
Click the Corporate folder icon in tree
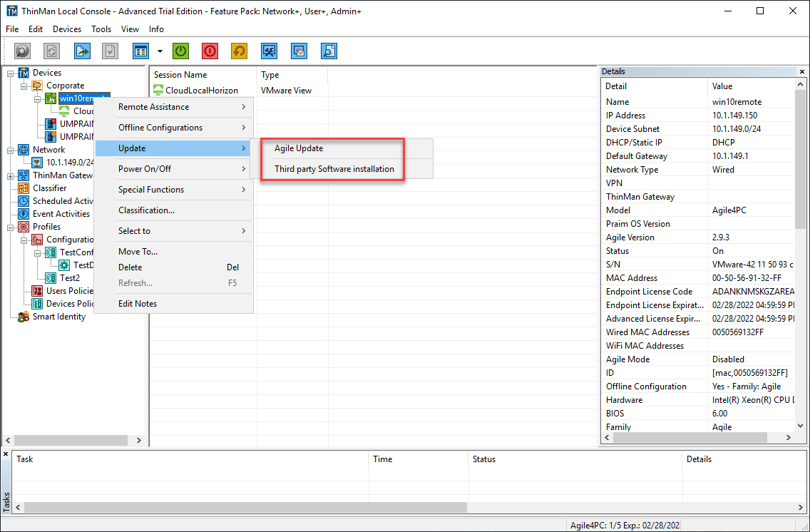pyautogui.click(x=37, y=86)
